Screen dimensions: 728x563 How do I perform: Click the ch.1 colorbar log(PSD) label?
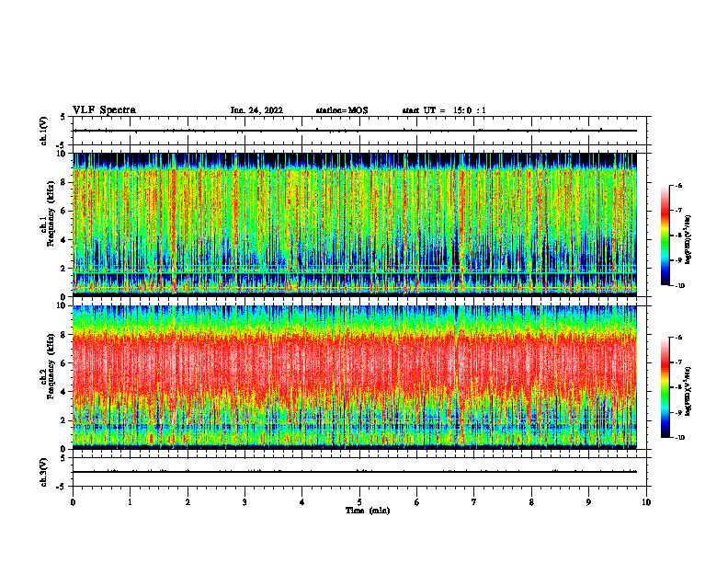tap(688, 240)
